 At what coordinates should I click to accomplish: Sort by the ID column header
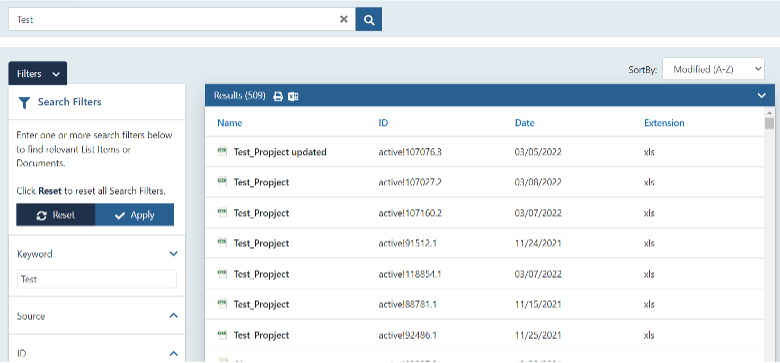[x=383, y=122]
